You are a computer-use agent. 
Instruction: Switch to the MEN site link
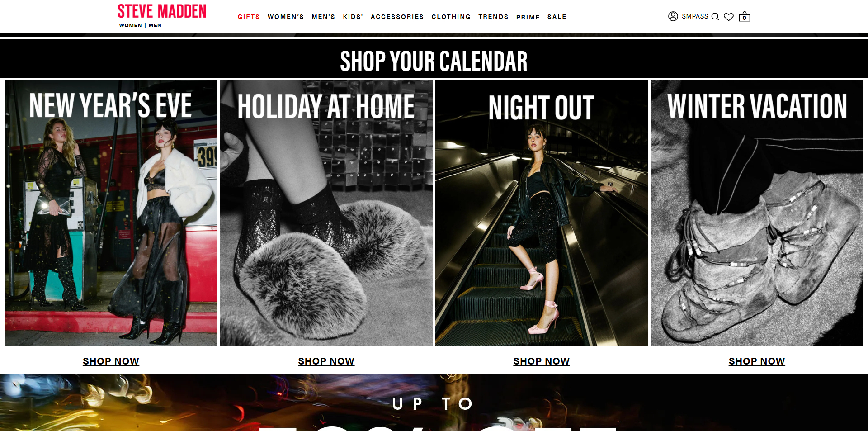pyautogui.click(x=155, y=25)
